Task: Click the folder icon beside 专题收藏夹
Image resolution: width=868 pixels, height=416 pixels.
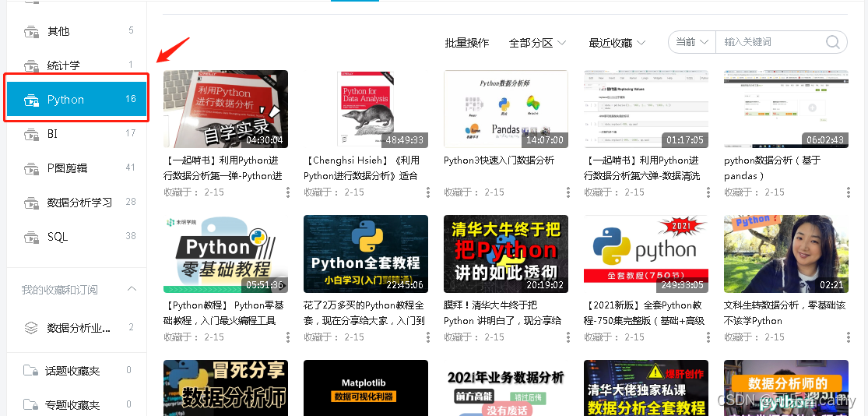Action: (30, 404)
